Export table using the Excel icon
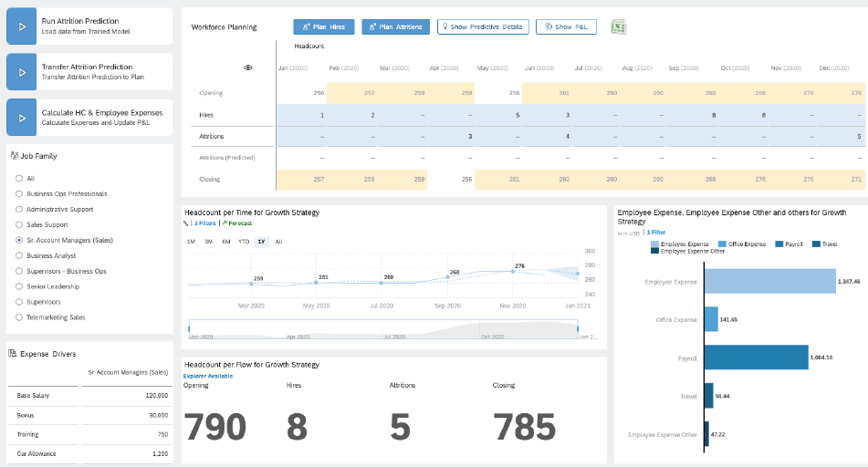The height and width of the screenshot is (467, 868). 618,27
